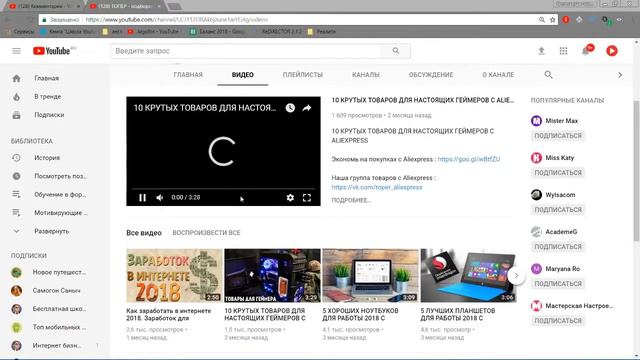This screenshot has width=640, height=360.
Task: Open the О КАНАЛЕ tab
Action: click(x=498, y=75)
